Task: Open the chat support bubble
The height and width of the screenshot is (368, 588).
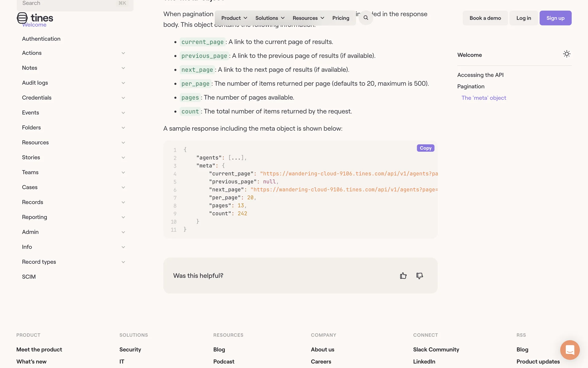Action: click(x=570, y=350)
